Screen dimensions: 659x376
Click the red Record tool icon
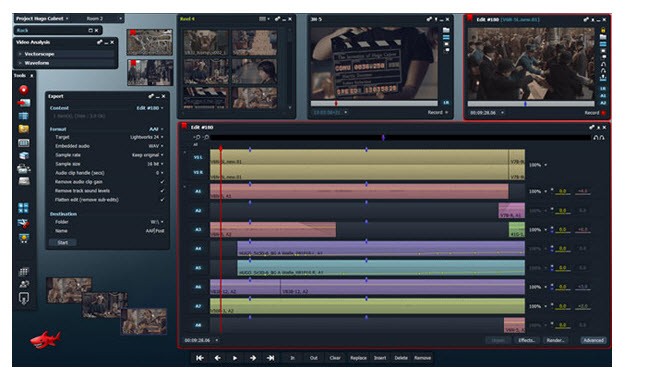[x=24, y=89]
